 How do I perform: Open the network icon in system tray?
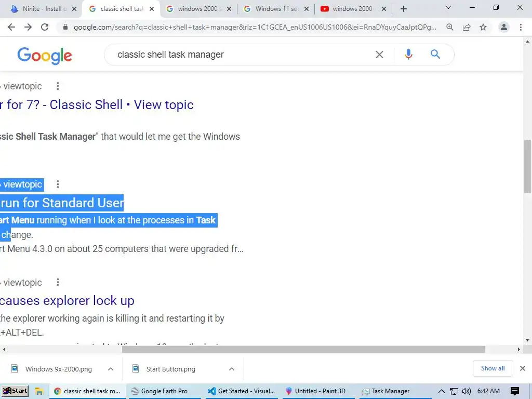pyautogui.click(x=454, y=391)
